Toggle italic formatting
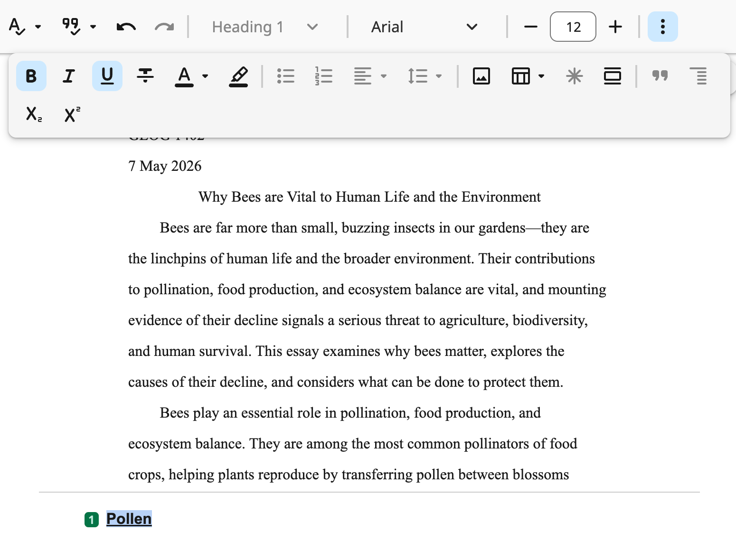Screen dimensions: 736x560 (69, 76)
